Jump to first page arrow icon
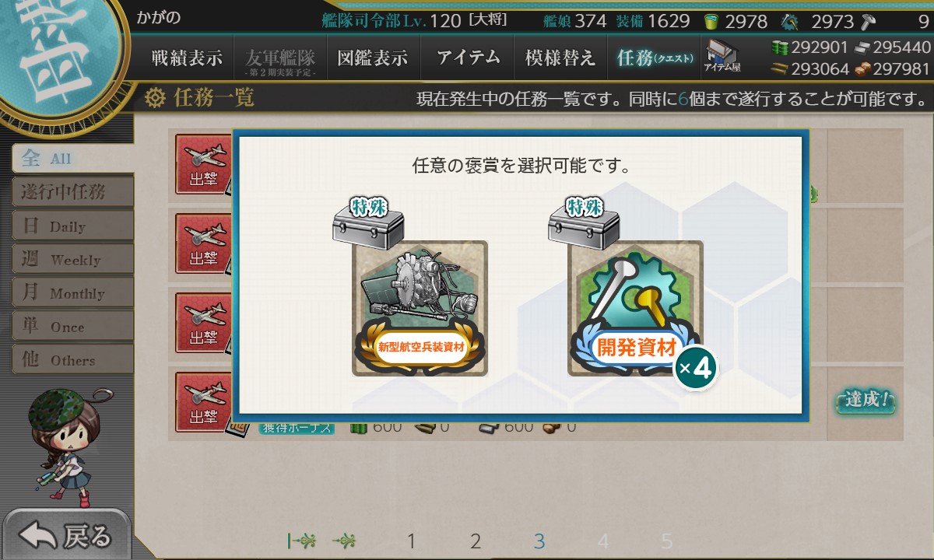The width and height of the screenshot is (934, 560). coord(300,541)
